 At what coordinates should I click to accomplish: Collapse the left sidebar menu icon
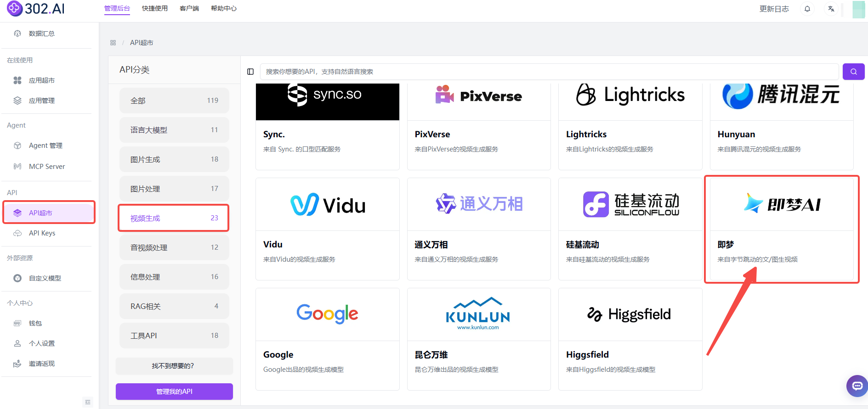pos(88,402)
